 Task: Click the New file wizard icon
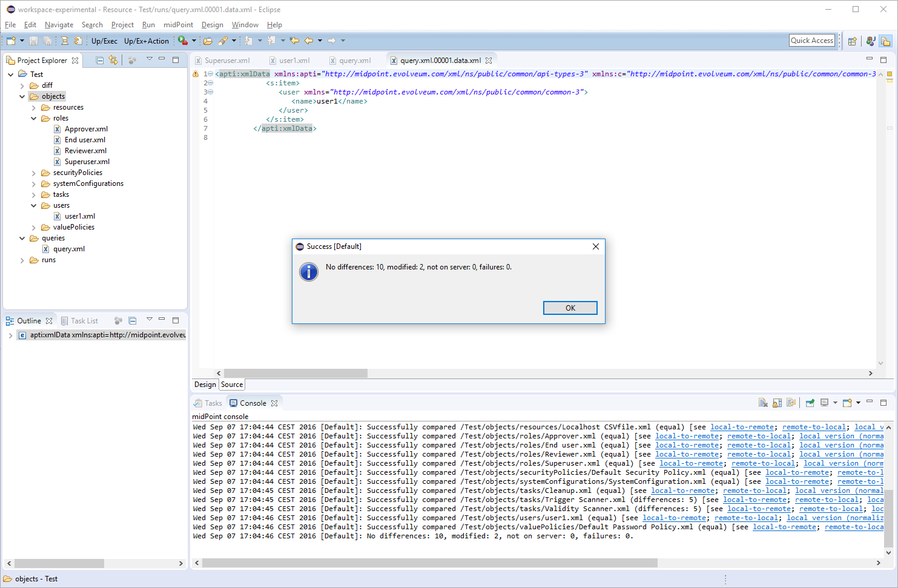[x=11, y=41]
